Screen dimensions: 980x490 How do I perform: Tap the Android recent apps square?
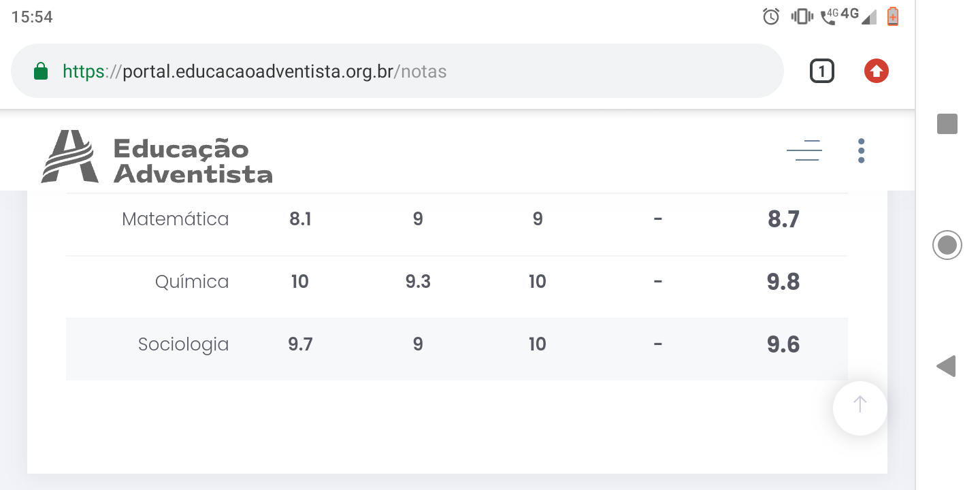click(947, 124)
